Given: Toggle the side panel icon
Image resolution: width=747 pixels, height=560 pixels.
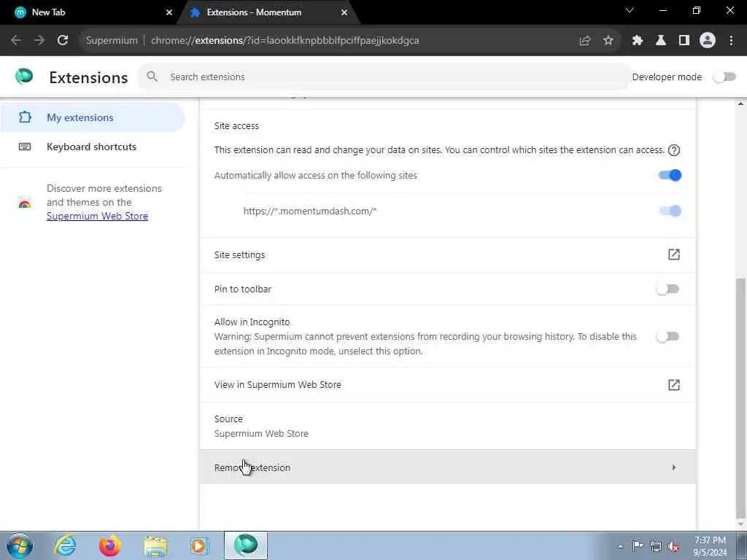Looking at the screenshot, I should (x=684, y=41).
